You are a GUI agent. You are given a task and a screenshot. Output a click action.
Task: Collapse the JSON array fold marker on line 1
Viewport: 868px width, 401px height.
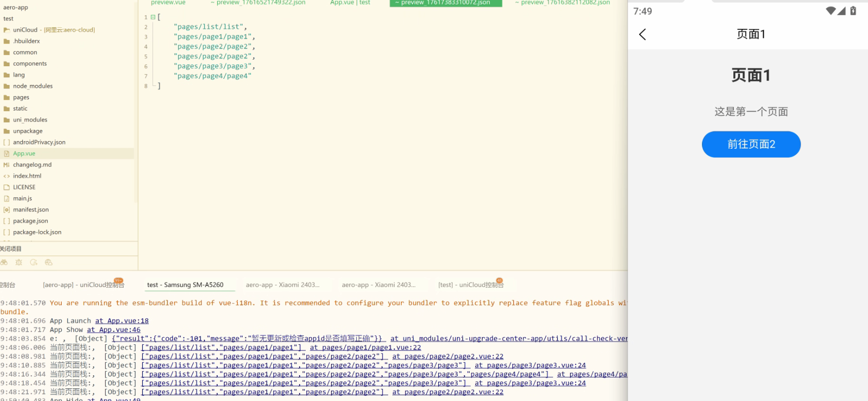click(153, 17)
